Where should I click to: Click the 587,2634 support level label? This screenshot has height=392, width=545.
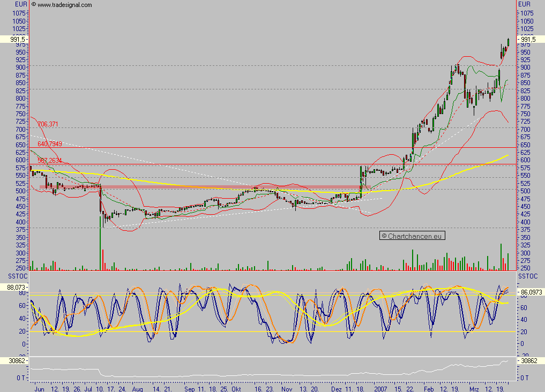[x=49, y=160]
